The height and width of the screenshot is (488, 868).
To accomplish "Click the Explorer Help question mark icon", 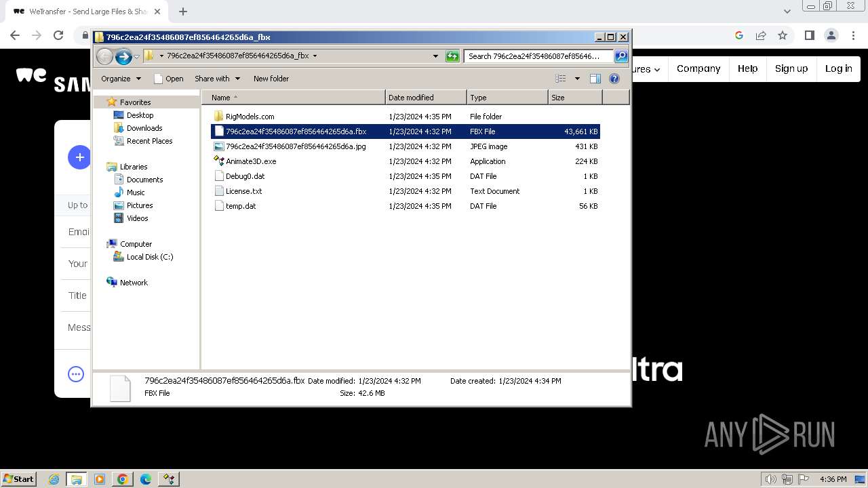I will click(614, 79).
